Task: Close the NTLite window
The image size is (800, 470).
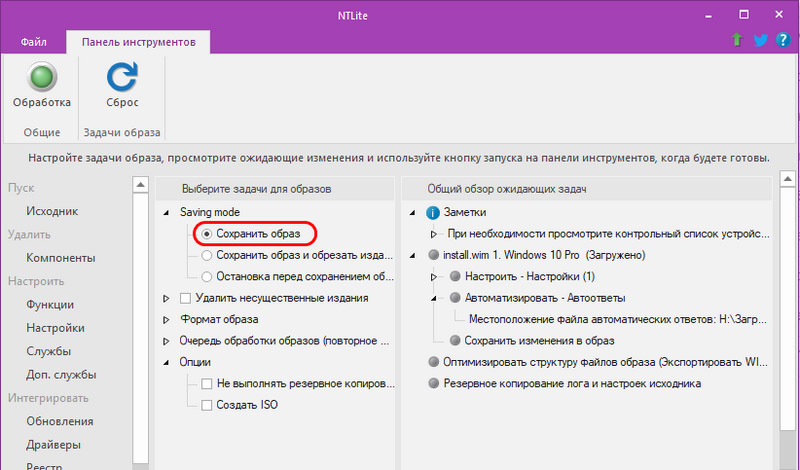Action: click(779, 15)
